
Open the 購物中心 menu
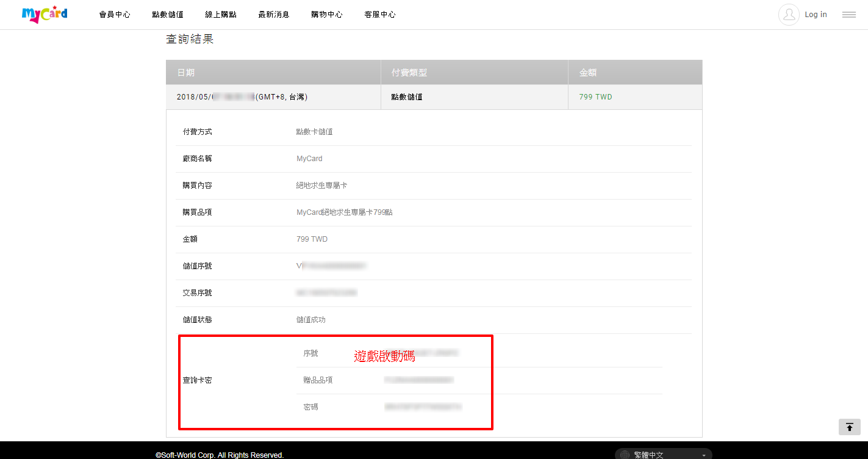(327, 15)
